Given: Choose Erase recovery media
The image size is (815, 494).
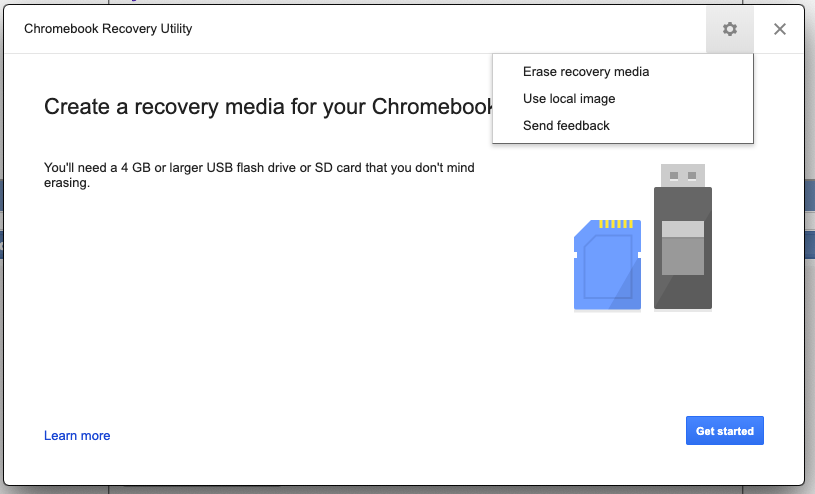Looking at the screenshot, I should click(623, 72).
